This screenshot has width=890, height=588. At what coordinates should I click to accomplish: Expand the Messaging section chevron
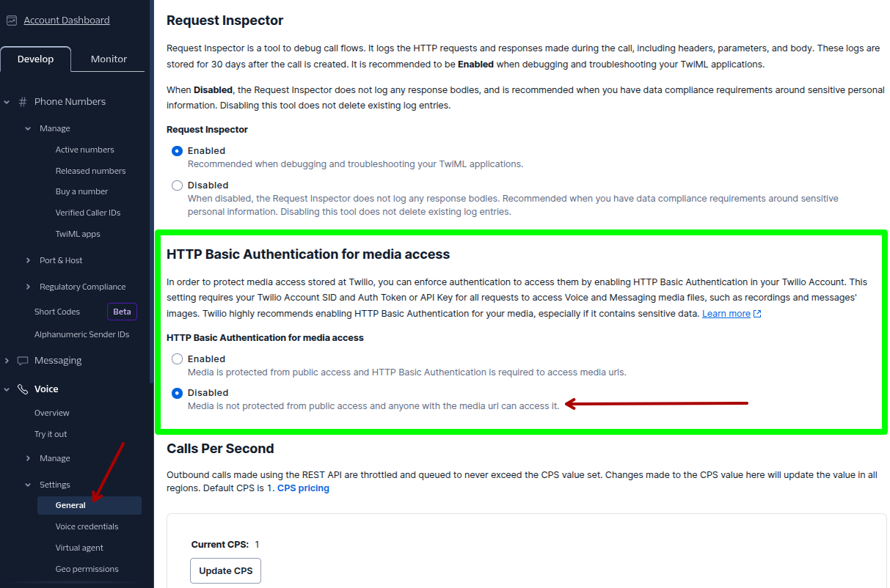tap(7, 361)
